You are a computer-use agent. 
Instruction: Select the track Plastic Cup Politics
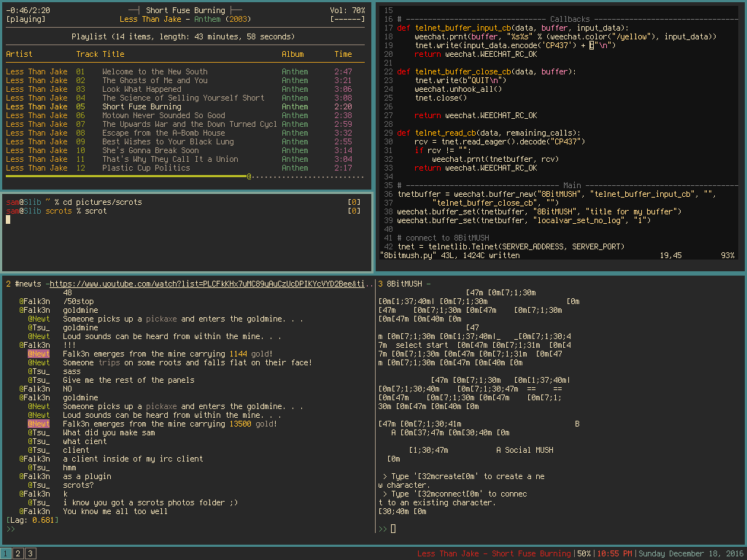[x=146, y=168]
